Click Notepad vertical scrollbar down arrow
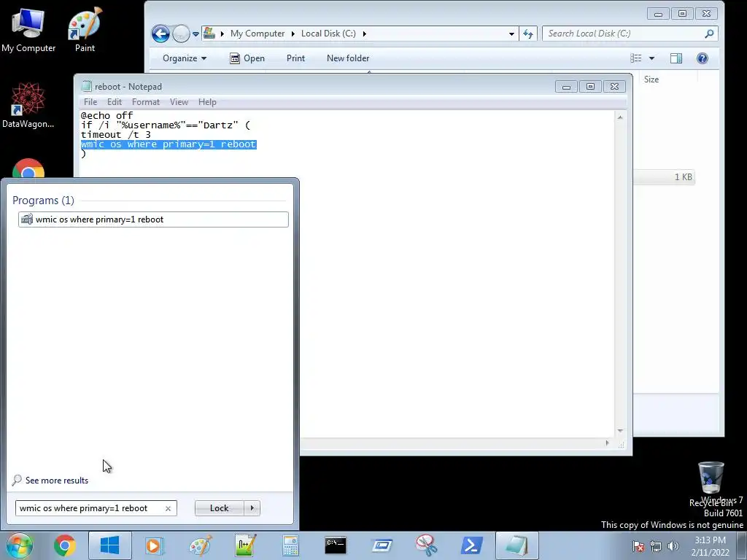 pos(620,430)
